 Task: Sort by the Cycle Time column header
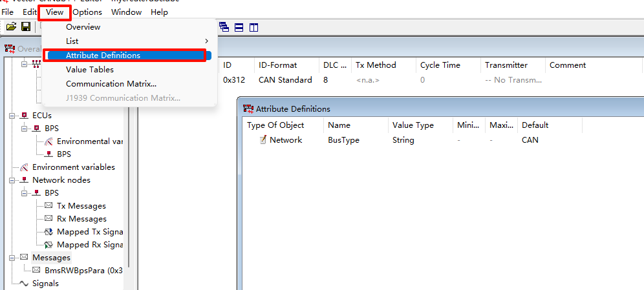pos(448,65)
